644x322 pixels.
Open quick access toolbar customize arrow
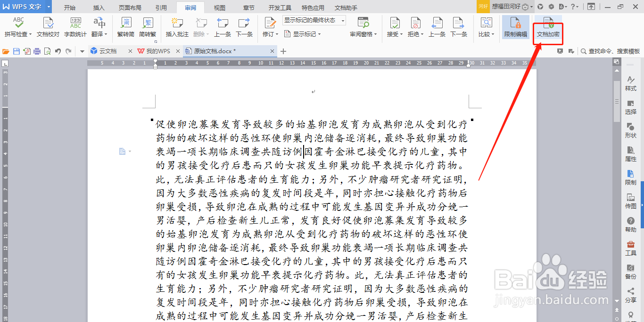(x=82, y=51)
